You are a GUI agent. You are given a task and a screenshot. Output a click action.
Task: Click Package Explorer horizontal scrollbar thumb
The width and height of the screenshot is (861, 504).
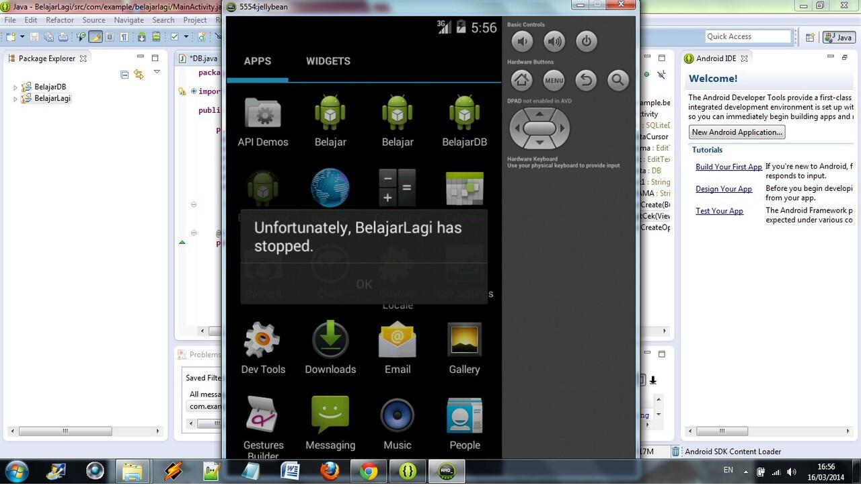coord(65,431)
